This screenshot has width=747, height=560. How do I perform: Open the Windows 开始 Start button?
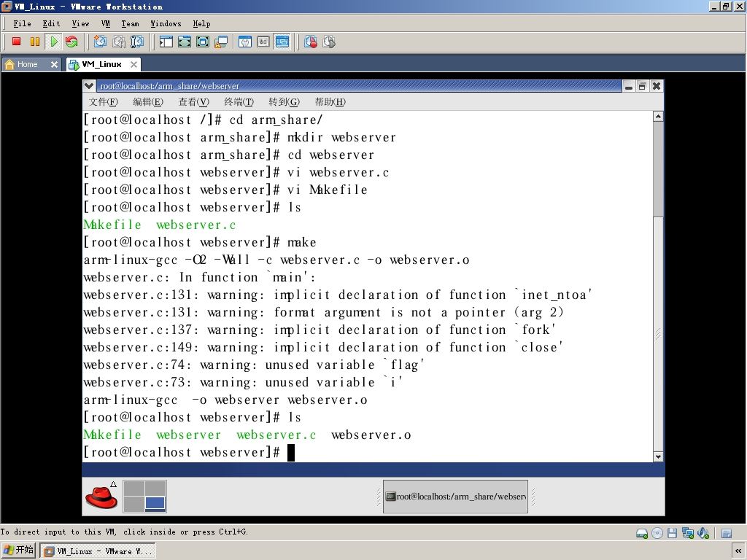(18, 551)
